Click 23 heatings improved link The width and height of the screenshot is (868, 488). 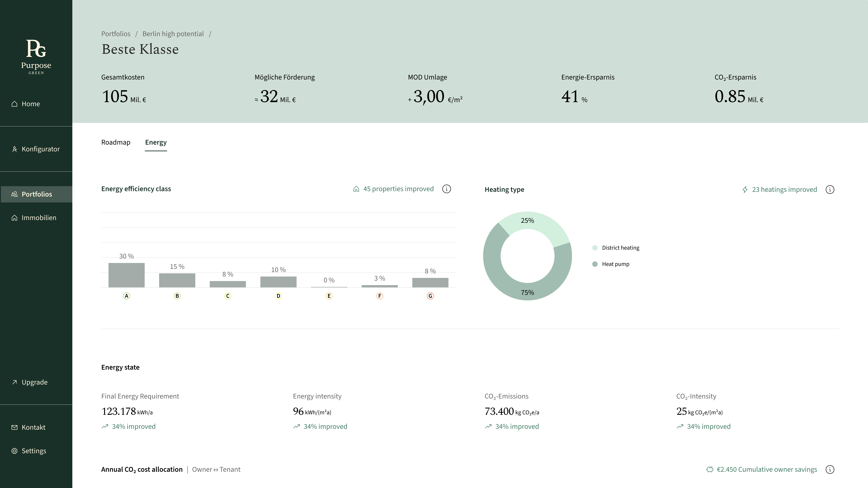coord(784,190)
